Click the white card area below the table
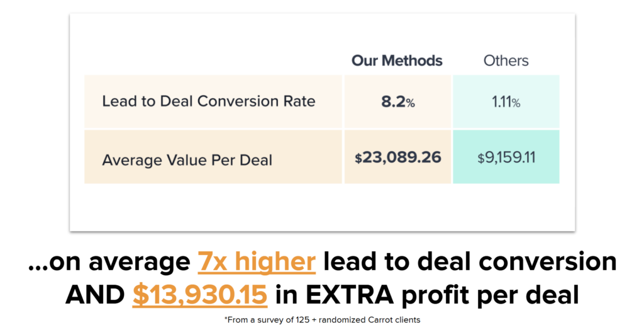 coord(322,207)
